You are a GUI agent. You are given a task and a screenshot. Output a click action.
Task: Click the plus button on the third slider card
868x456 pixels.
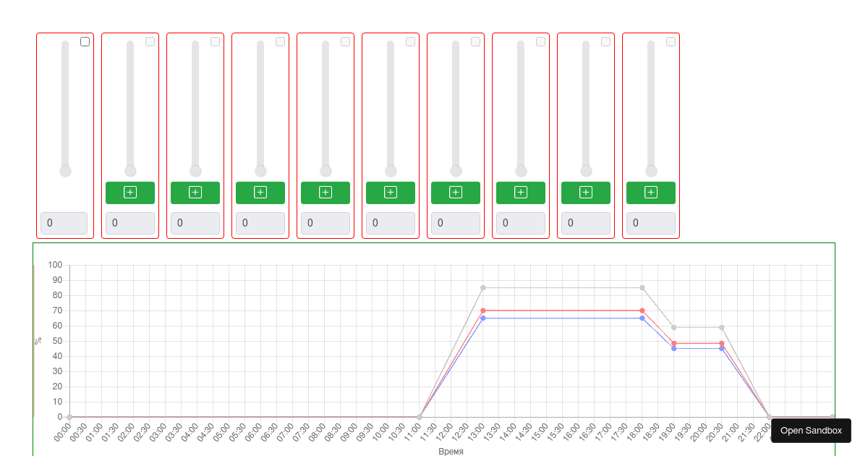coord(195,193)
